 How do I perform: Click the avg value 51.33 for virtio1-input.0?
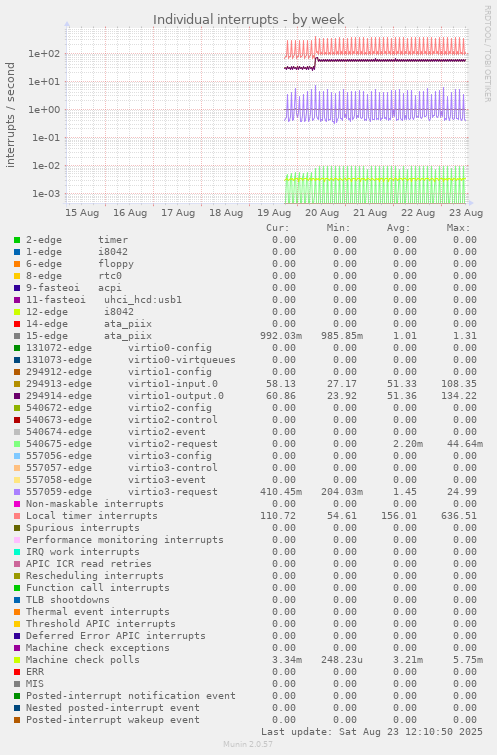point(402,384)
